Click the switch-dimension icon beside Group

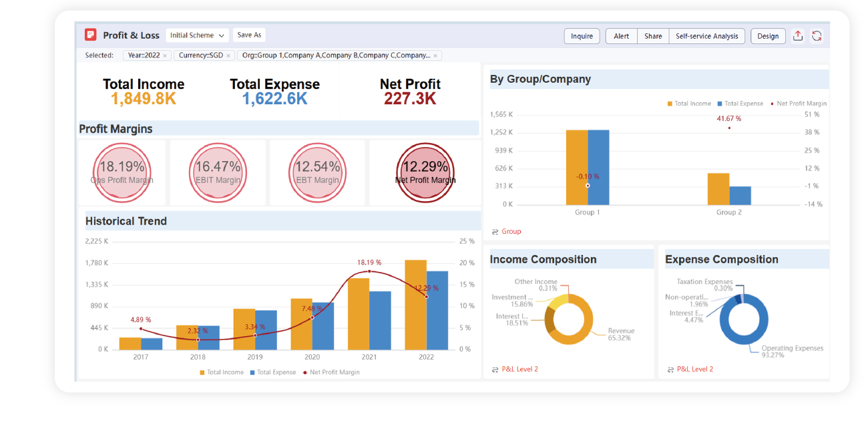(495, 232)
